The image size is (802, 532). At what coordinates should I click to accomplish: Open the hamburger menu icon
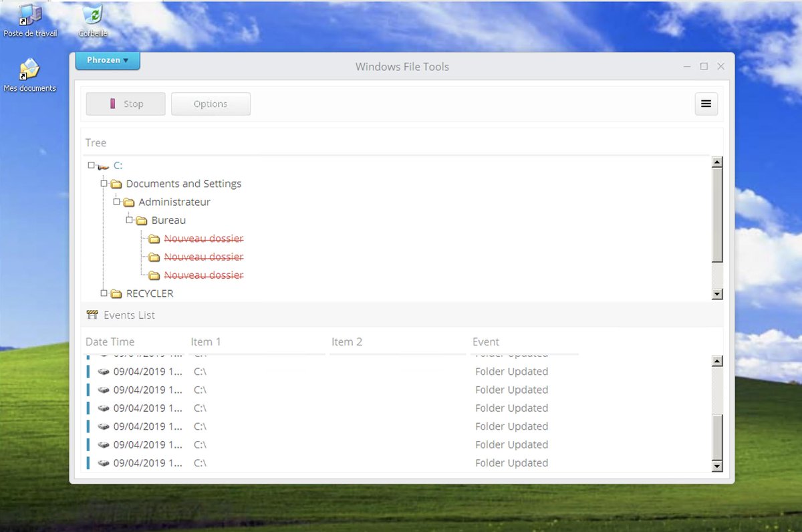pyautogui.click(x=706, y=104)
